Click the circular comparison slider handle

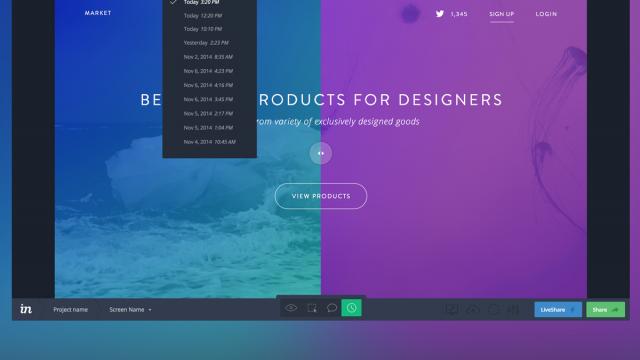point(320,153)
